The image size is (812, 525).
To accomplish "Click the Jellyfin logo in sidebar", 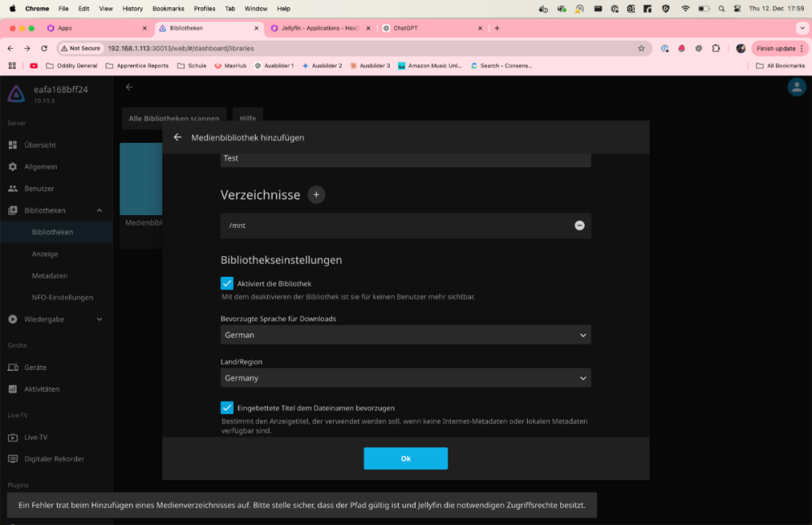I will [16, 94].
